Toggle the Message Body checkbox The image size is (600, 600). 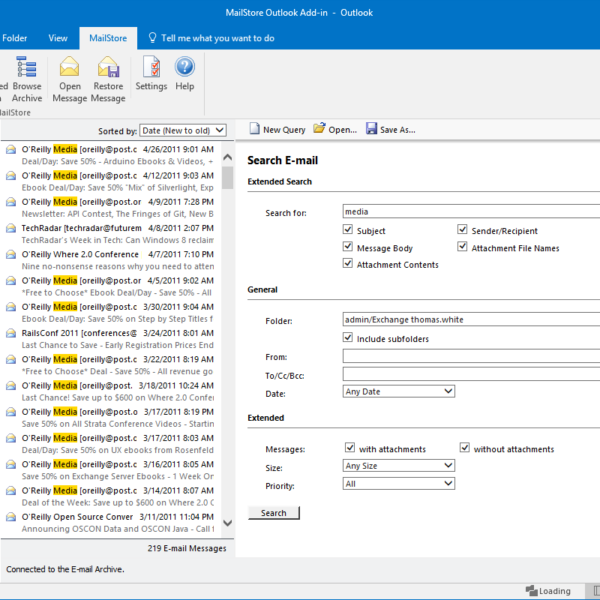(347, 246)
